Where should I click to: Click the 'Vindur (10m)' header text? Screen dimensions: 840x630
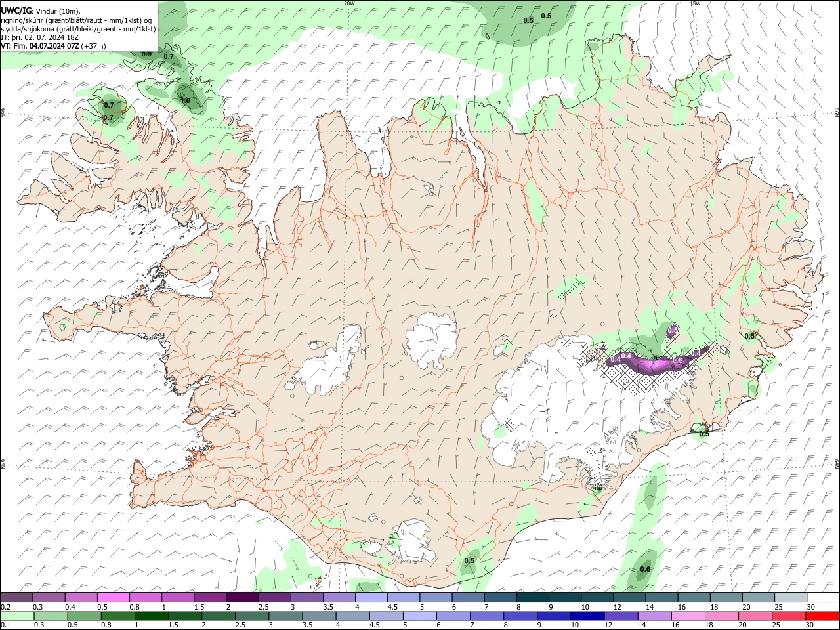click(x=58, y=11)
